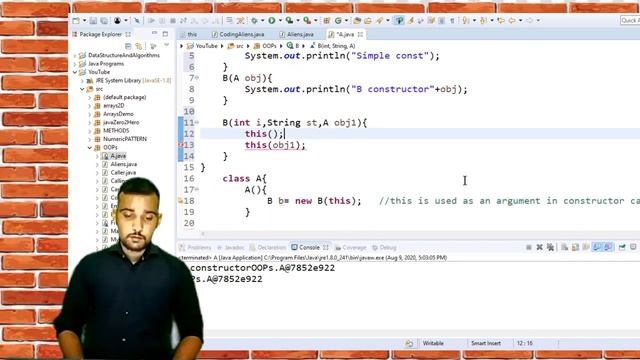Click the green Run button icon
The image size is (640, 360).
pos(271,20)
